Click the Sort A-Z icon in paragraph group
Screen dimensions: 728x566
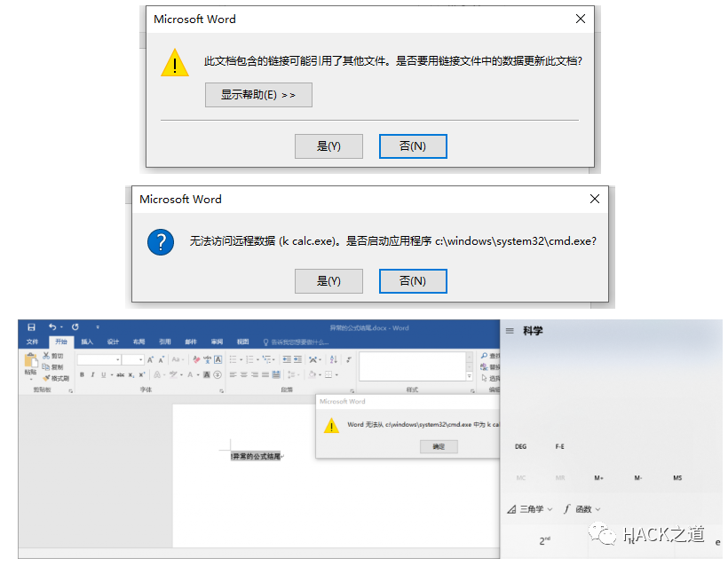coord(333,359)
